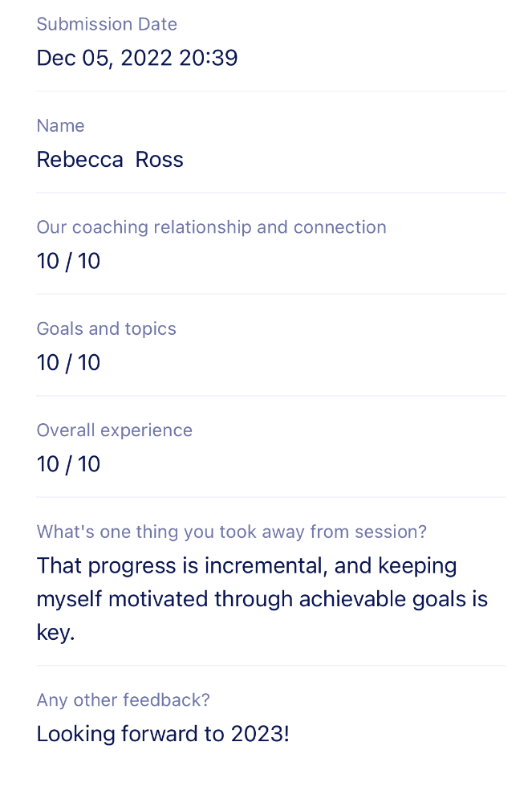Click the Overall experience label

pos(115,430)
